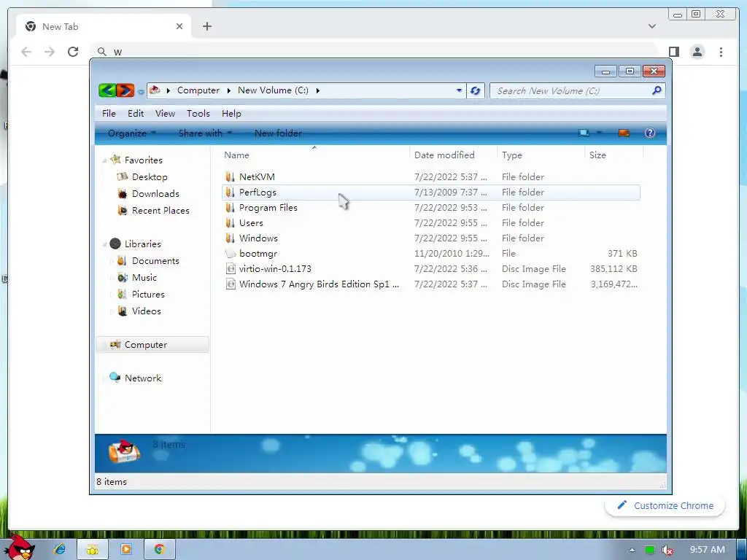Select the NetKVM folder icon

[230, 176]
